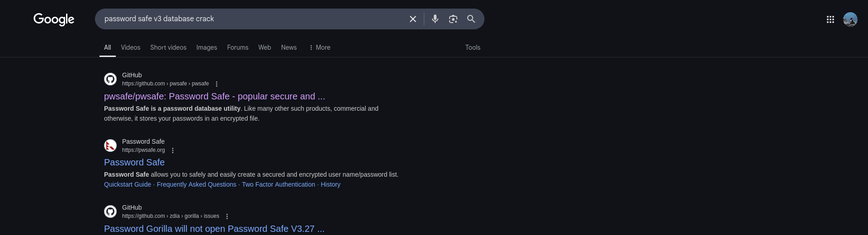Open options menu for pwsafe.org result
Image resolution: width=868 pixels, height=235 pixels.
coord(173,150)
